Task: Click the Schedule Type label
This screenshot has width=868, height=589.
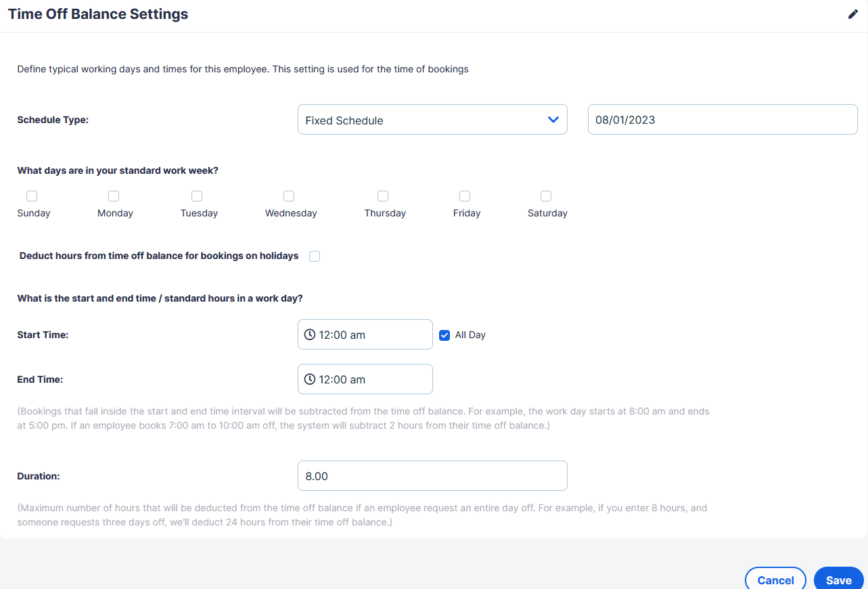Action: [53, 120]
